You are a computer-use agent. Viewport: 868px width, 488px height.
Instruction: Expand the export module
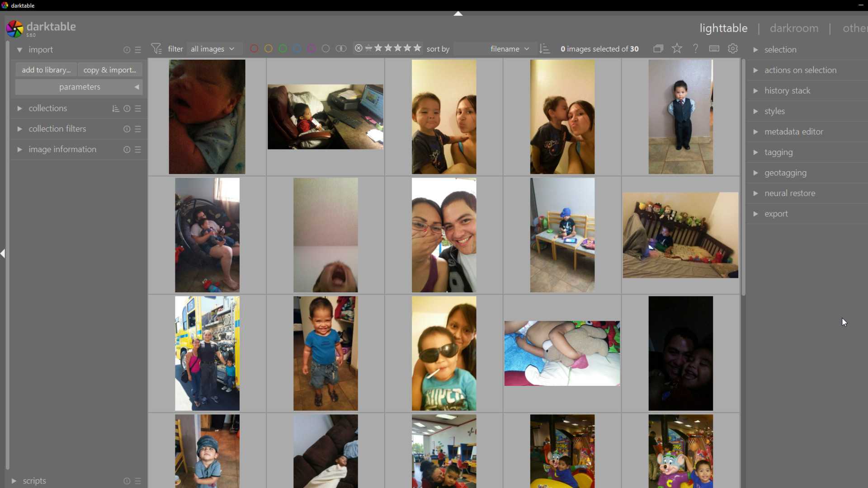(x=755, y=214)
